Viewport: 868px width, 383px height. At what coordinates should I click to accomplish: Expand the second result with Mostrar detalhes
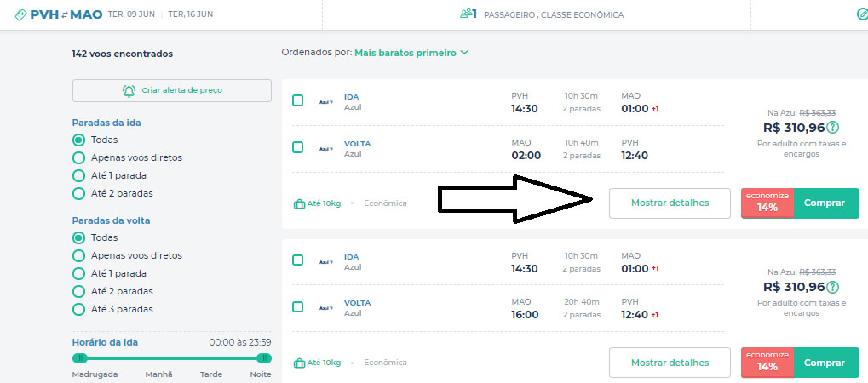(x=670, y=363)
